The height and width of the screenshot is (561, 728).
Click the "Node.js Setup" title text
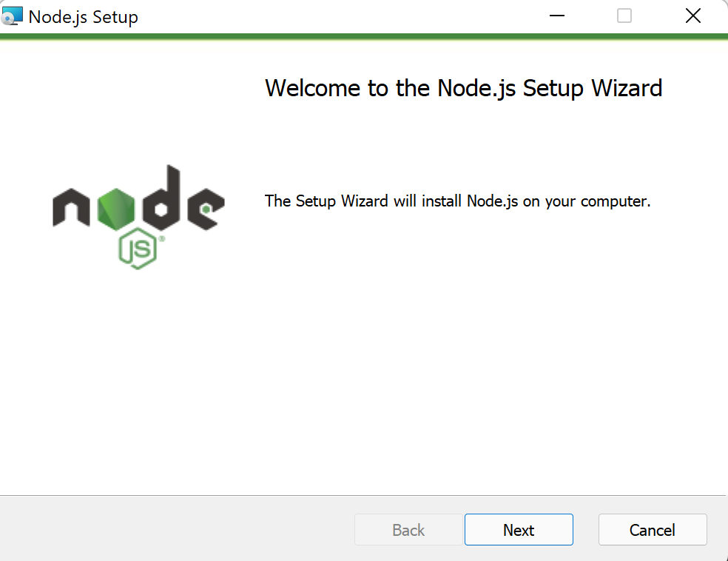click(83, 17)
